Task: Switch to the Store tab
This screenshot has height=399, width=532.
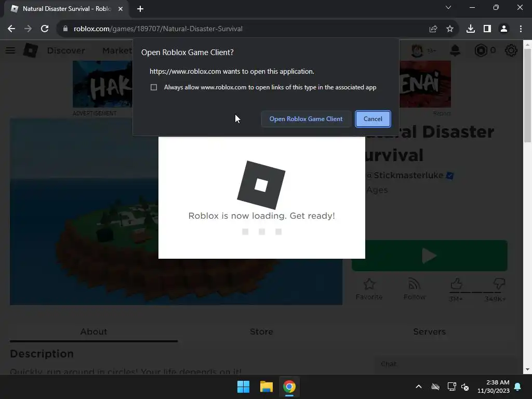Action: tap(261, 331)
